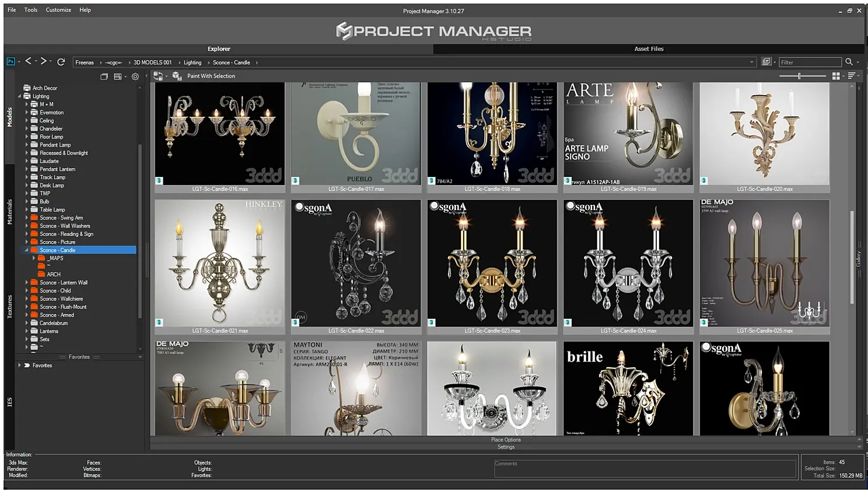Open the Help menu
Viewport: 868px width, 491px height.
pyautogui.click(x=85, y=10)
